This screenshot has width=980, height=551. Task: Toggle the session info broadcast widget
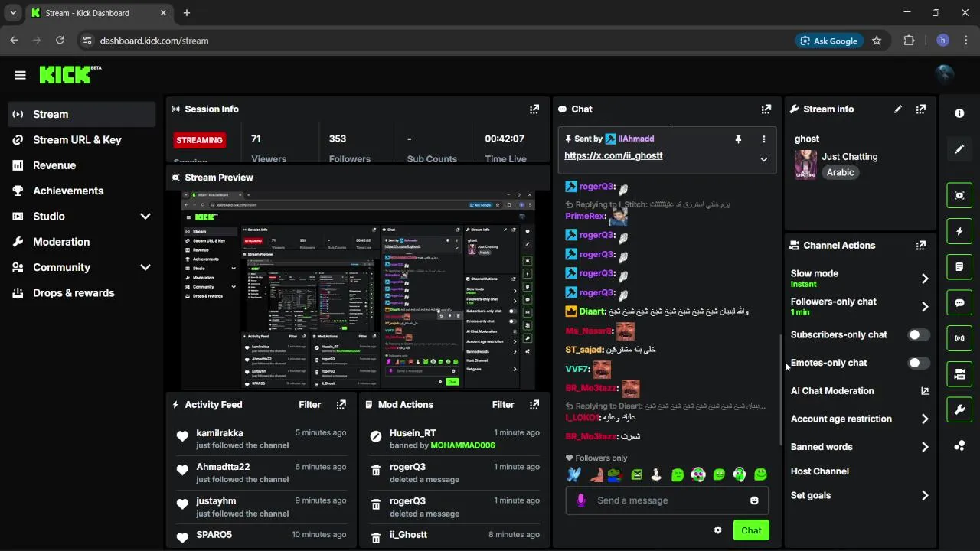[x=959, y=338]
